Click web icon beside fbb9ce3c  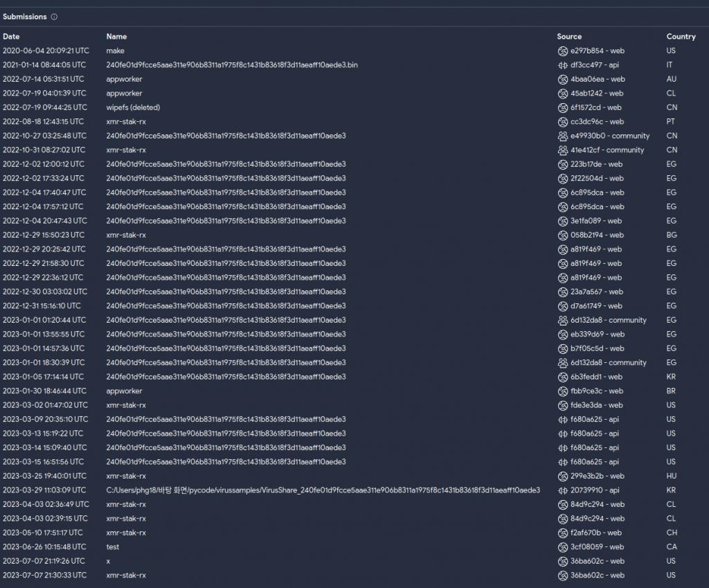(x=562, y=391)
